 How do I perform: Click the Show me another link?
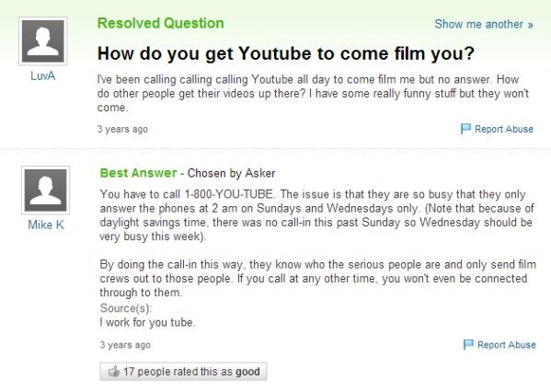pos(484,24)
